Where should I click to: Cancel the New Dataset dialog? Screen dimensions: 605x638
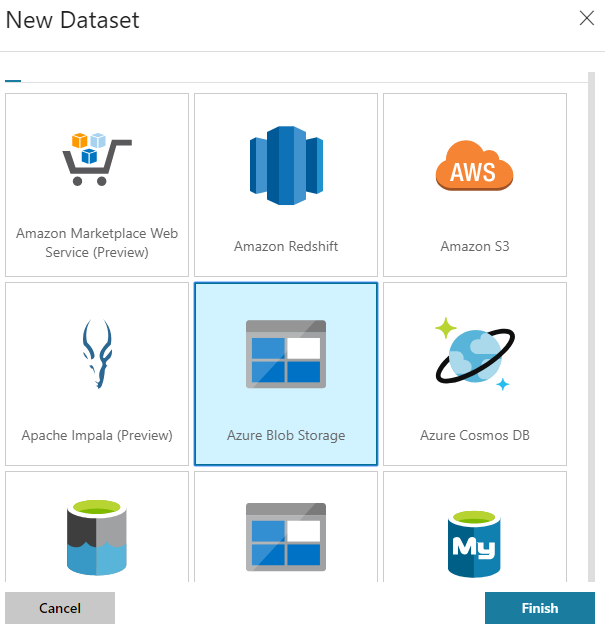point(60,608)
